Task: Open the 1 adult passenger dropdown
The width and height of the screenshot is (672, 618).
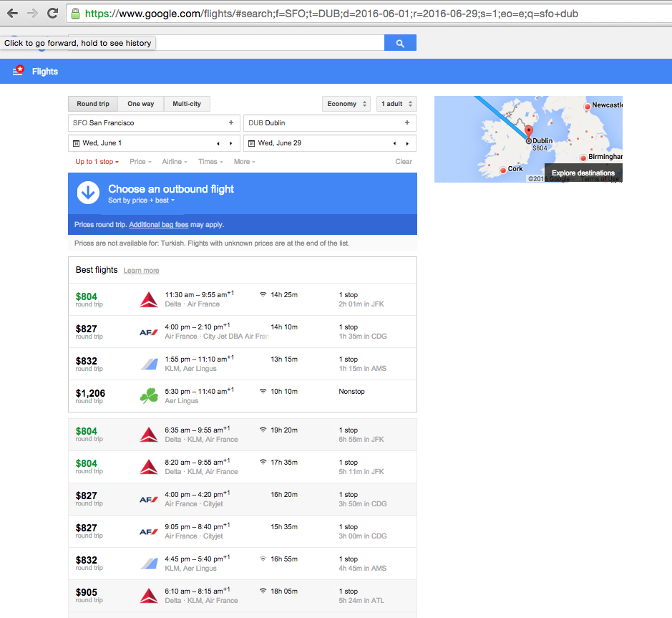Action: pyautogui.click(x=396, y=104)
